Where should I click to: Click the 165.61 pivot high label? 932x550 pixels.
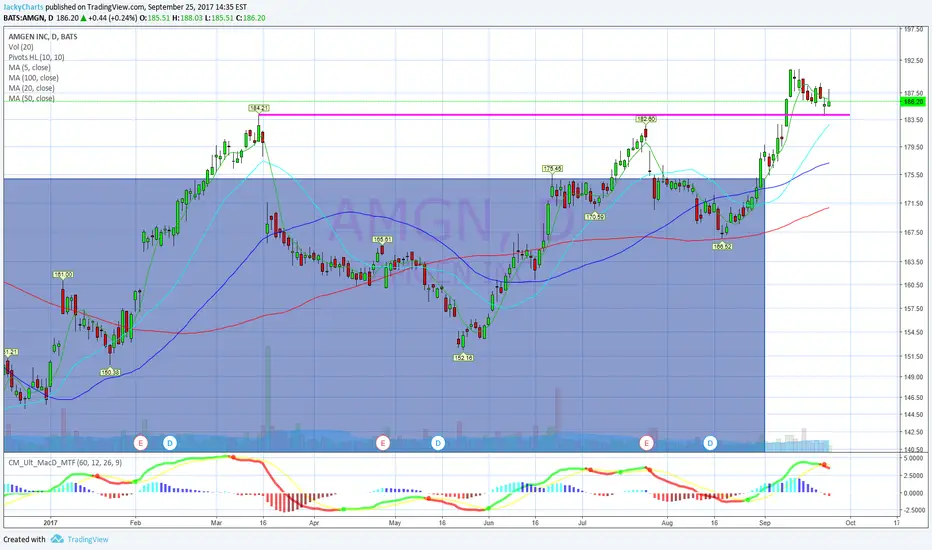(x=382, y=240)
